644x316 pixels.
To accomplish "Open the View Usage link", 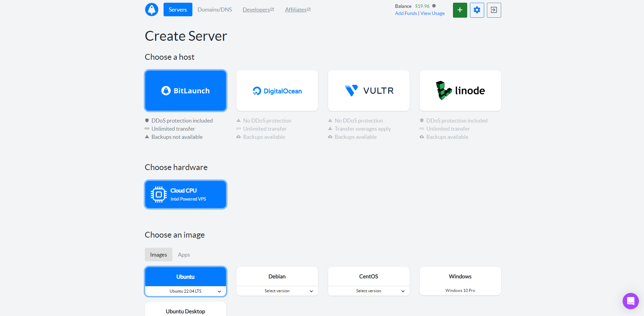I will [x=433, y=13].
